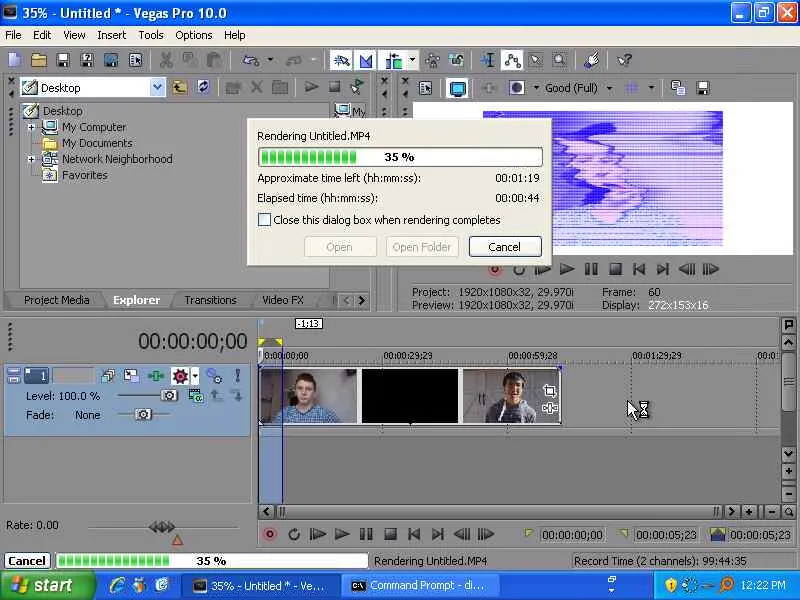Click the Project Video Properties icon in preview

(426, 88)
